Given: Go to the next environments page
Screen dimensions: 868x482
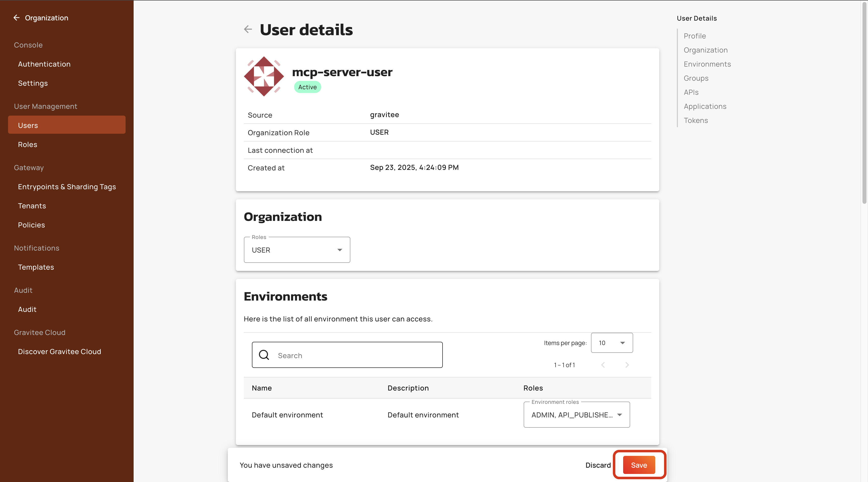Looking at the screenshot, I should [x=627, y=365].
